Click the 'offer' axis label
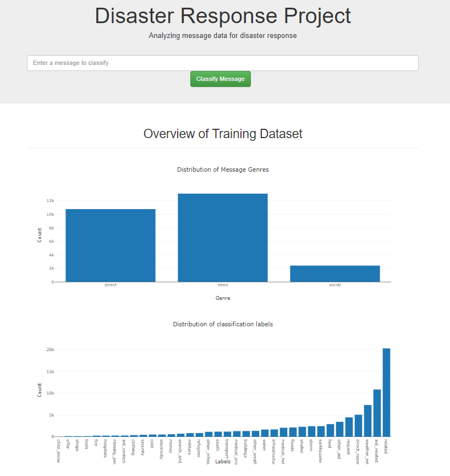The image size is (450, 476). click(x=68, y=444)
